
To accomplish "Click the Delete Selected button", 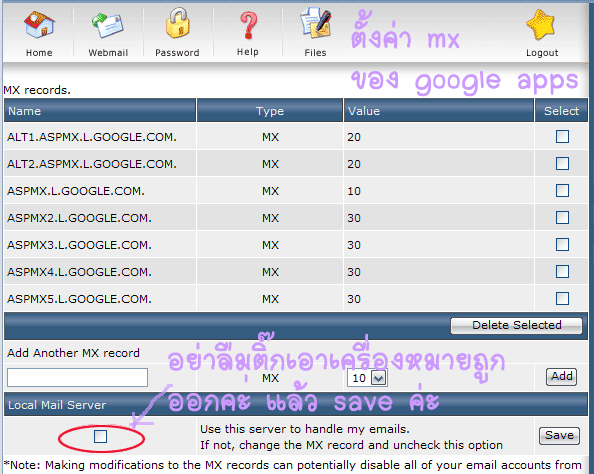I will point(516,325).
